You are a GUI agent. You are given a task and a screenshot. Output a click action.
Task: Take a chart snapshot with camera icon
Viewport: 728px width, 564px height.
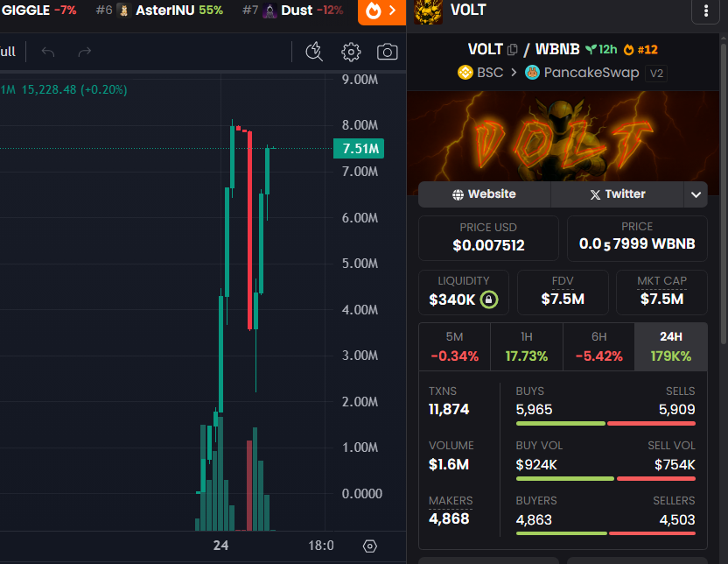click(x=388, y=52)
